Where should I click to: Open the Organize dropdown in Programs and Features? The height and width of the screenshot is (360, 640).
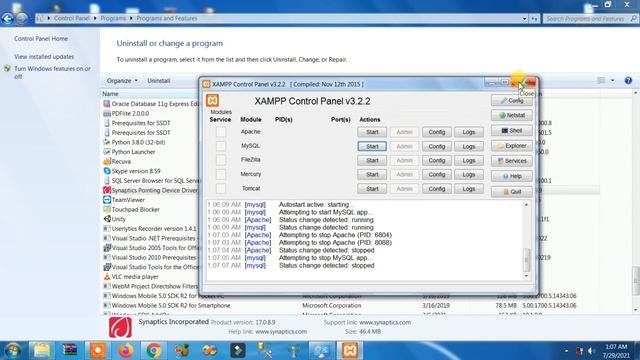(122, 81)
